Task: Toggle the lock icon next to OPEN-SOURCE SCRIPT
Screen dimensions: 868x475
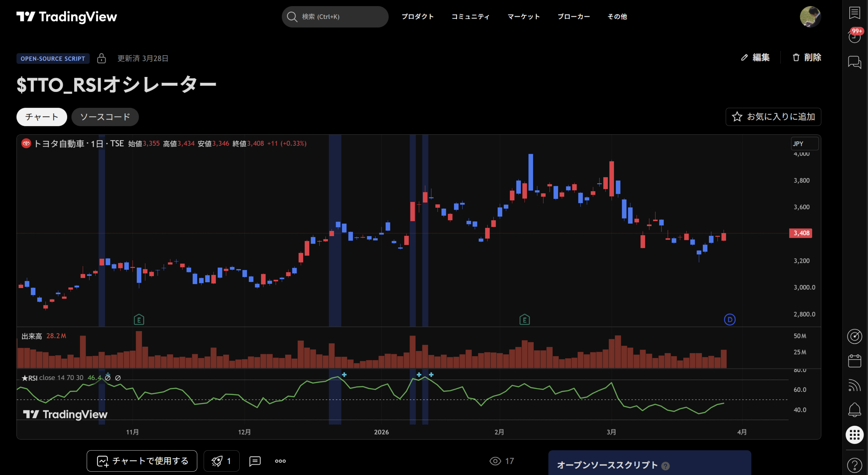Action: [x=101, y=58]
